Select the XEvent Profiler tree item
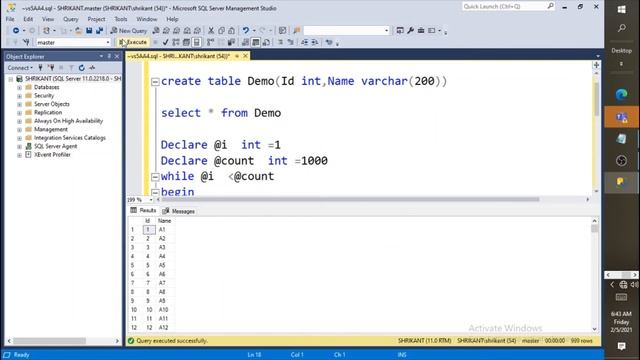Viewport: 640px width, 360px height. 52,155
